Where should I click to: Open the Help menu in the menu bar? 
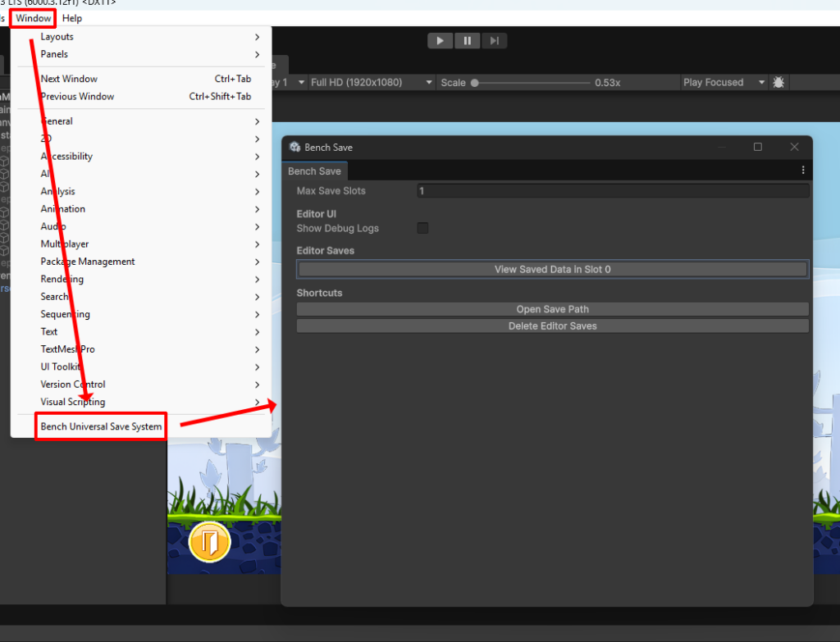coord(72,18)
